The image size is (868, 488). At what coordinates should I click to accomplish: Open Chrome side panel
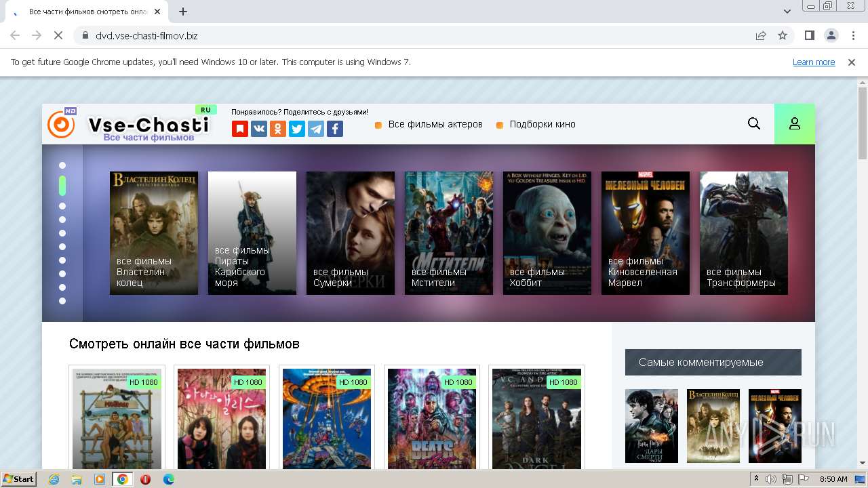click(809, 35)
